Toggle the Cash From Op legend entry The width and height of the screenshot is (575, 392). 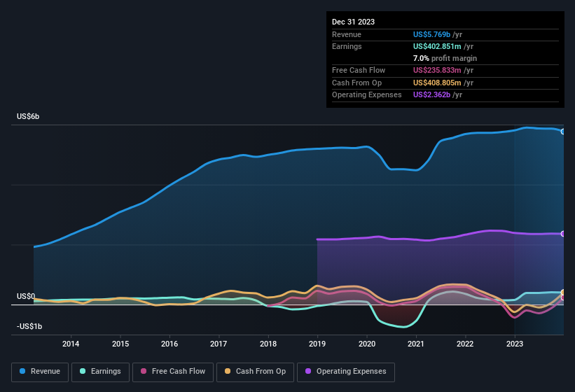[256, 372]
